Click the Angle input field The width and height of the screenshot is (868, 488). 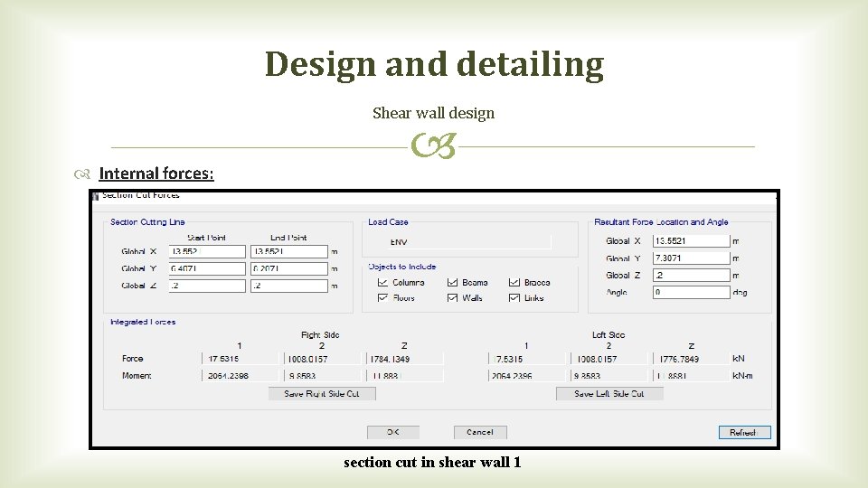(x=692, y=292)
